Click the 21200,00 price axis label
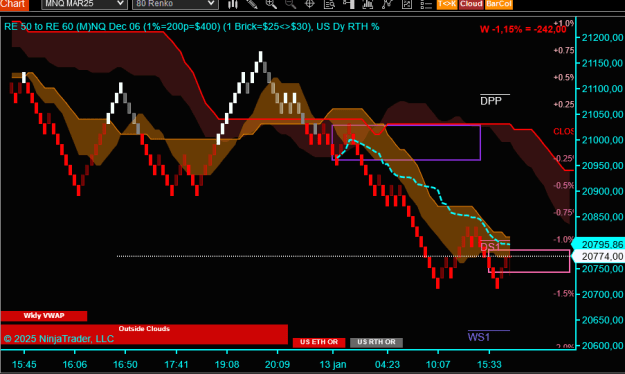This screenshot has width=625, height=374. point(602,37)
